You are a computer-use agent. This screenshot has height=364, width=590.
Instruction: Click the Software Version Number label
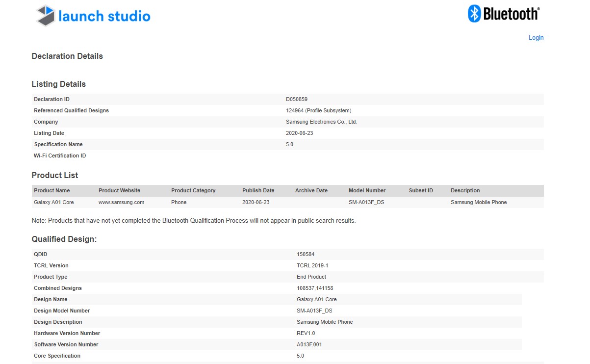click(x=66, y=345)
